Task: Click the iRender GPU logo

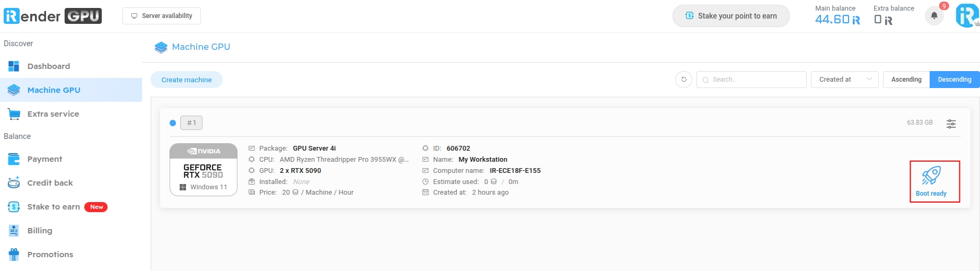Action: (x=52, y=16)
